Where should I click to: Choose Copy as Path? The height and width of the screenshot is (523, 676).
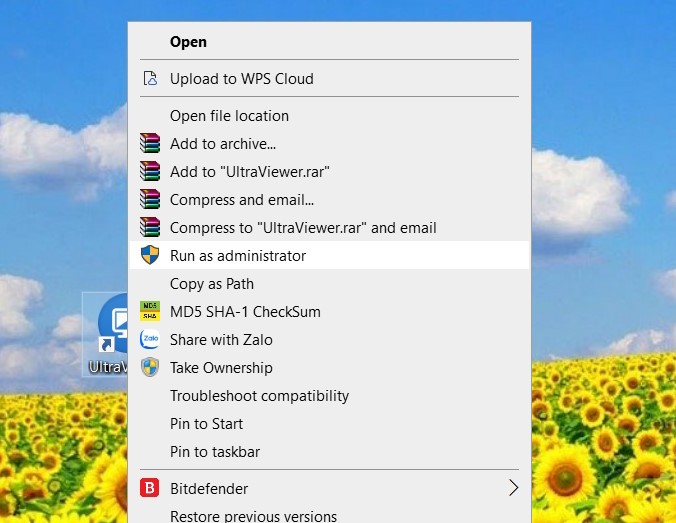pyautogui.click(x=329, y=284)
